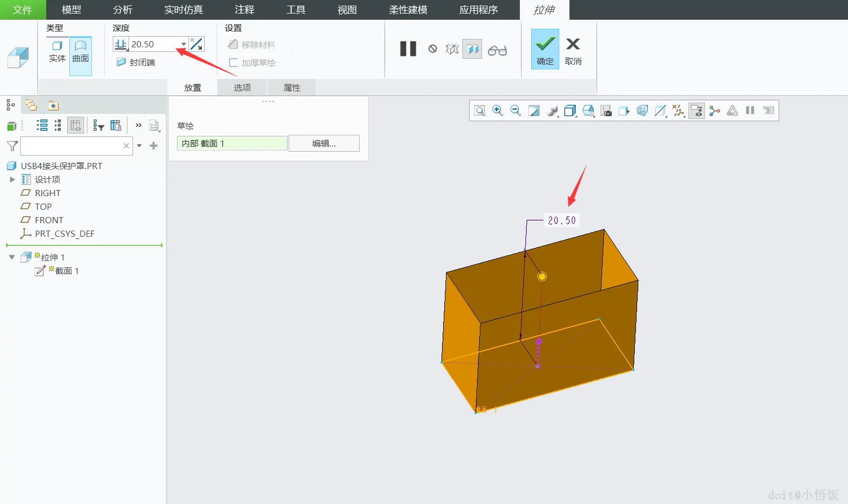Expand the 设计项 tree node
This screenshot has width=848, height=504.
pos(12,179)
